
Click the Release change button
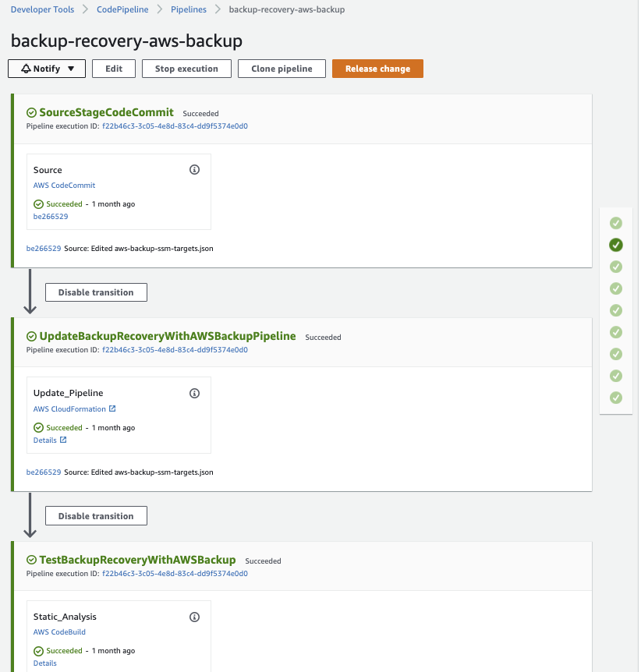(377, 69)
